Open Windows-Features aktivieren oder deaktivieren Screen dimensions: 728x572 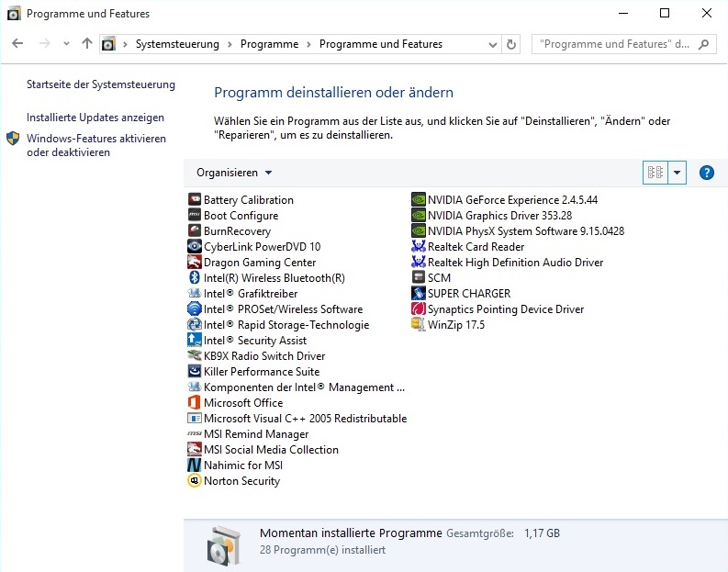pyautogui.click(x=96, y=145)
